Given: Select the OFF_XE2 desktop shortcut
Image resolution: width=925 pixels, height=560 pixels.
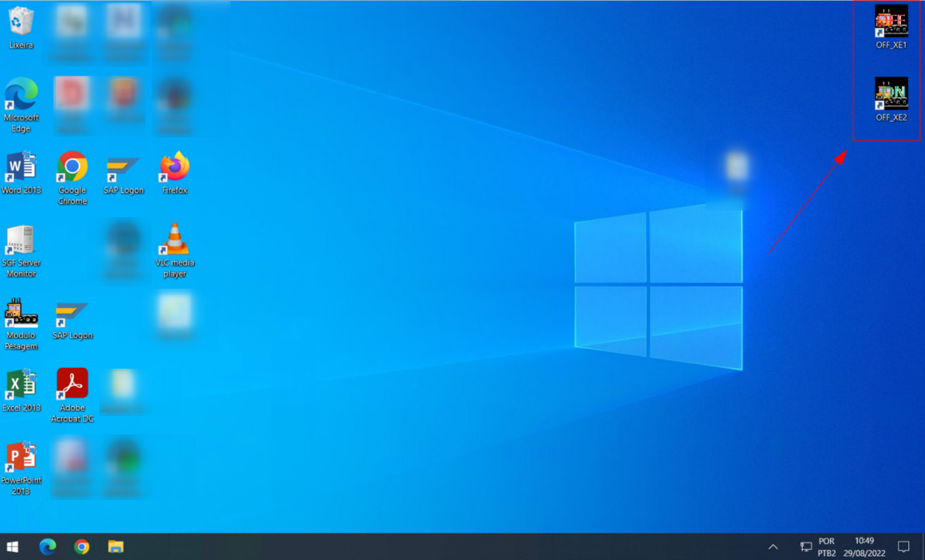Looking at the screenshot, I should (891, 100).
